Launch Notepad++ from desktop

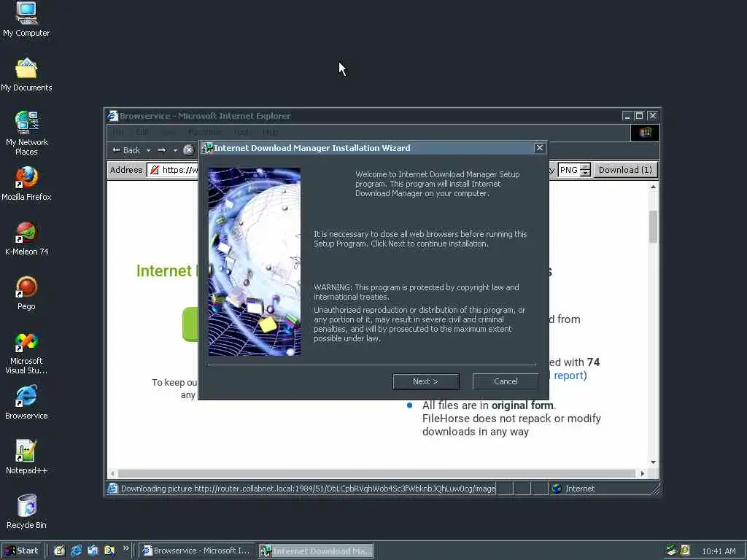click(26, 457)
